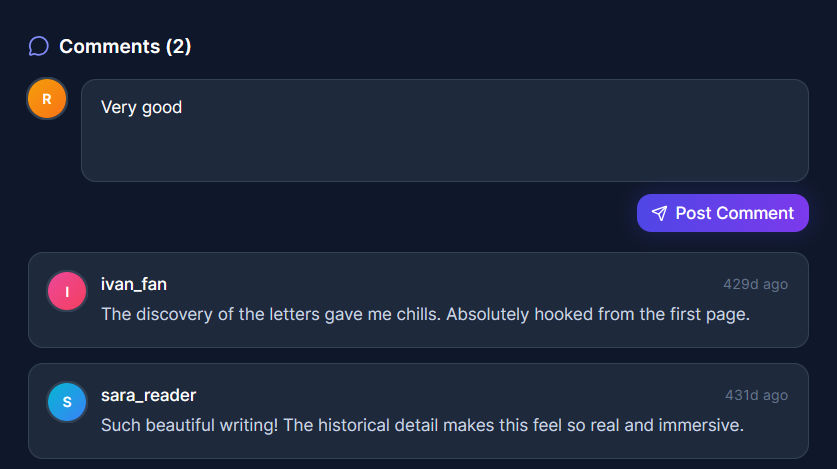Screen dimensions: 837x469
Task: Click the paper plane send icon
Action: coord(659,213)
